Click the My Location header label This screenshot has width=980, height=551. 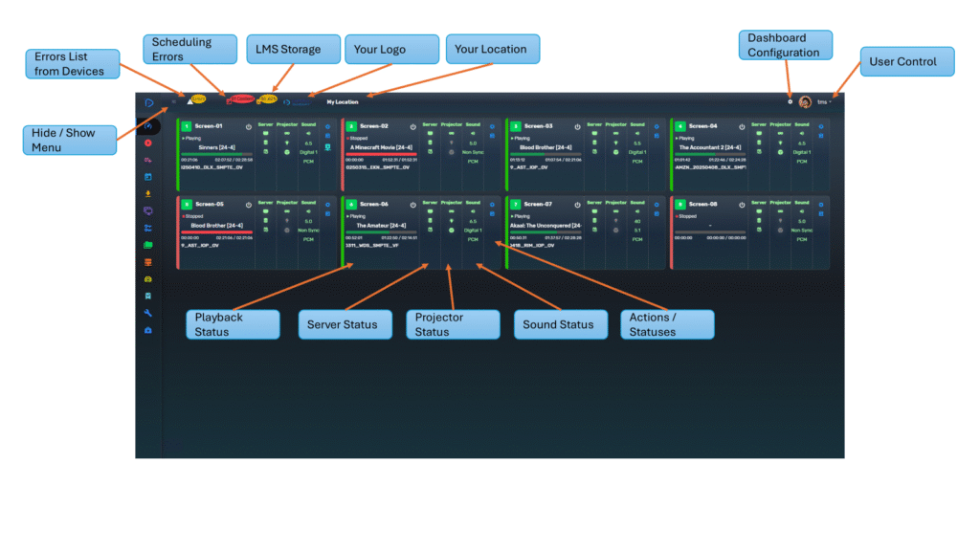pyautogui.click(x=345, y=101)
